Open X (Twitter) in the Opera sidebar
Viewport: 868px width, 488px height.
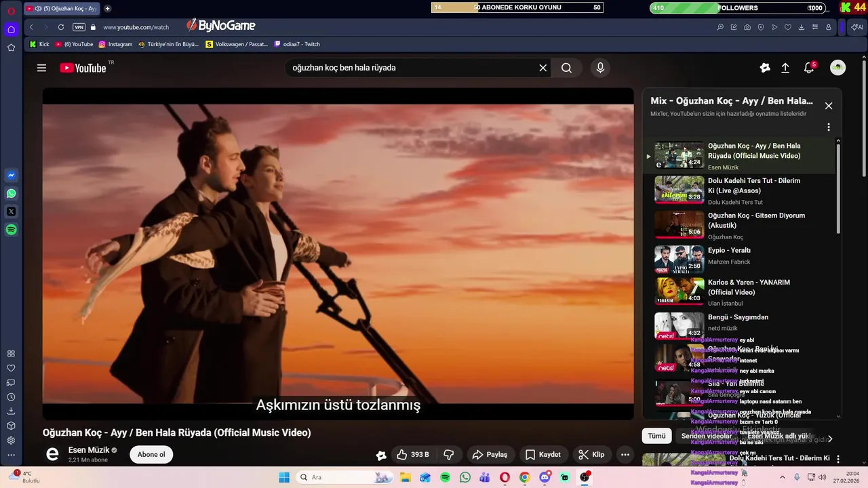(x=11, y=211)
